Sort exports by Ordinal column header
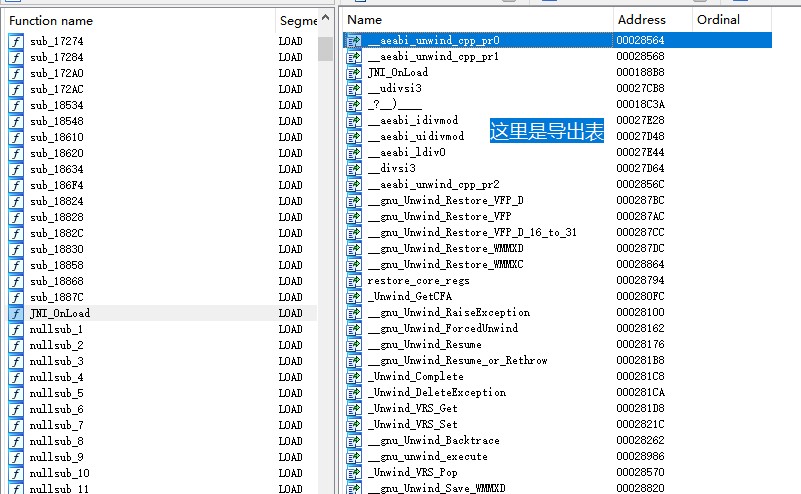Viewport: 801px width, 494px height. point(732,20)
